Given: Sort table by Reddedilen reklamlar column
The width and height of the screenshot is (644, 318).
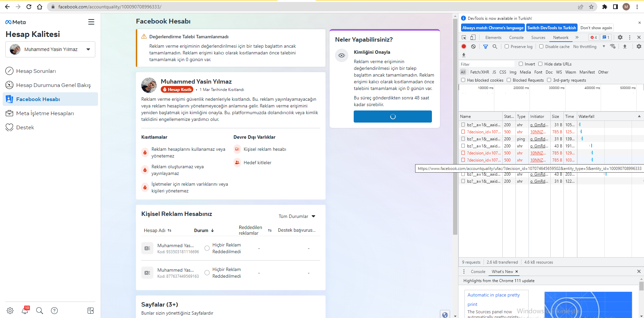Looking at the screenshot, I should [255, 230].
